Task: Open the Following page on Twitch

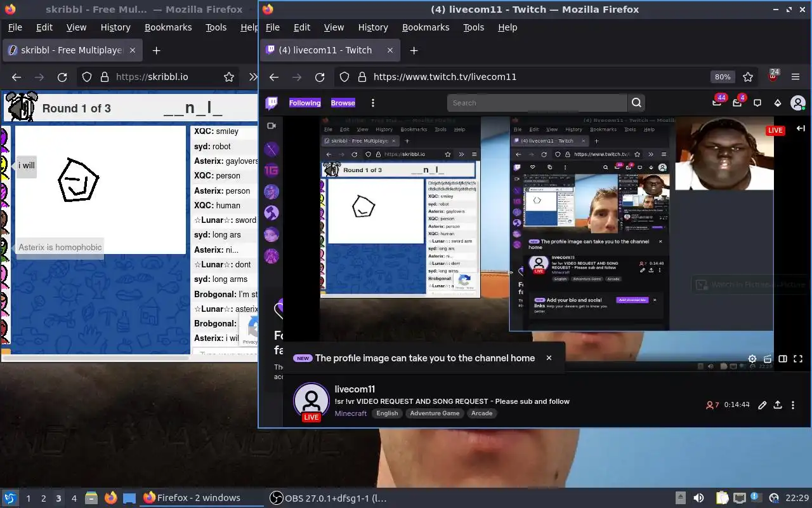Action: click(304, 103)
